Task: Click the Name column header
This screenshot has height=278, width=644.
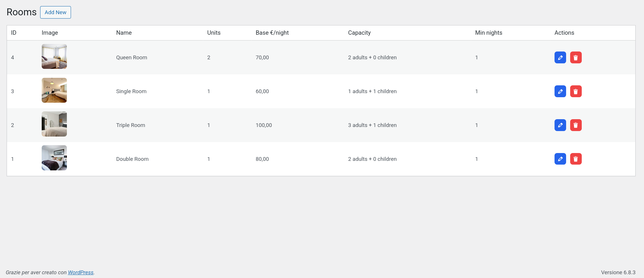Action: click(124, 33)
